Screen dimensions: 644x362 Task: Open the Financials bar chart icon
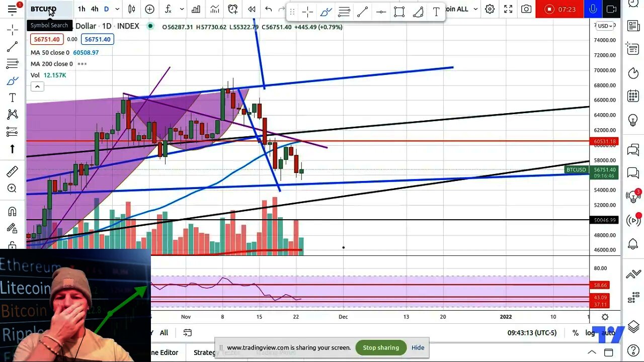coord(196,9)
